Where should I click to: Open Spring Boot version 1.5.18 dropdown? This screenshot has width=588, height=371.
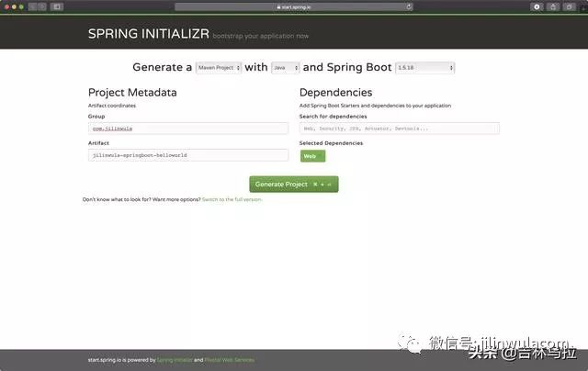[x=424, y=68]
